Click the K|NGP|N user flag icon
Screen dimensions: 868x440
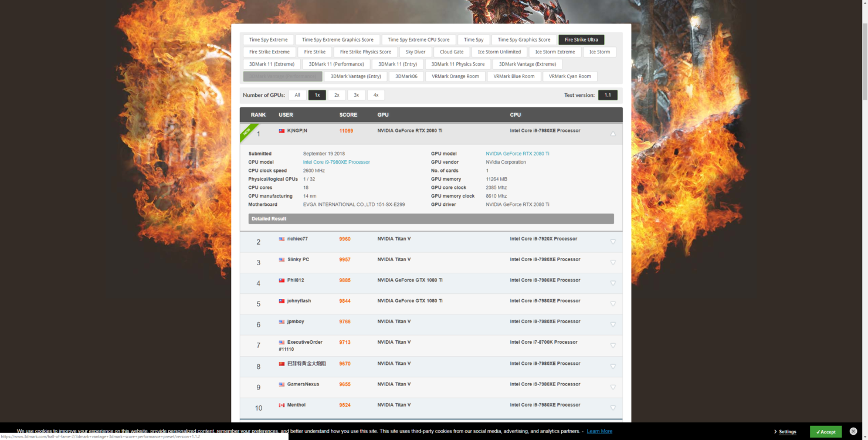[x=282, y=131]
